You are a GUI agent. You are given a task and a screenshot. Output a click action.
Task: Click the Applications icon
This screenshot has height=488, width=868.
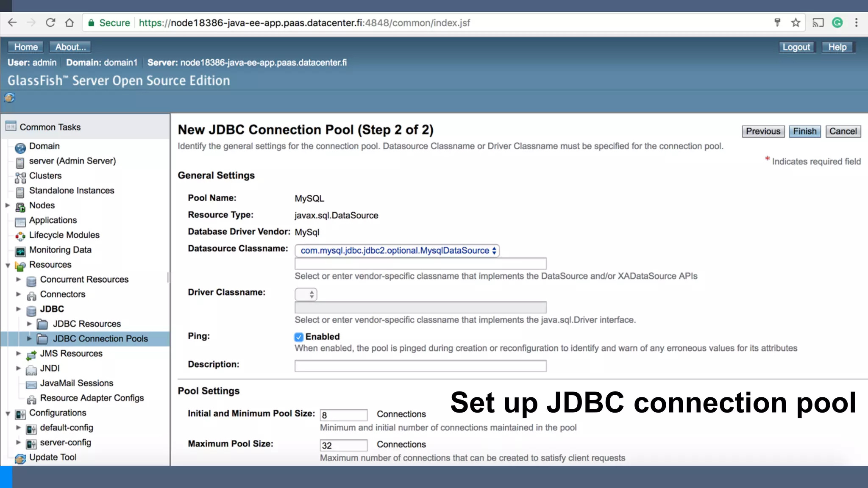(20, 222)
